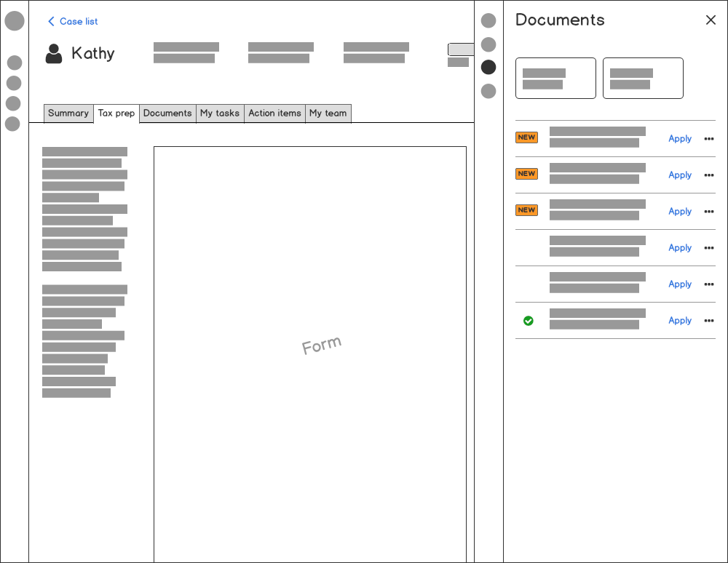The width and height of the screenshot is (728, 563).
Task: Click the first small circle in left sidebar
Action: pyautogui.click(x=15, y=63)
